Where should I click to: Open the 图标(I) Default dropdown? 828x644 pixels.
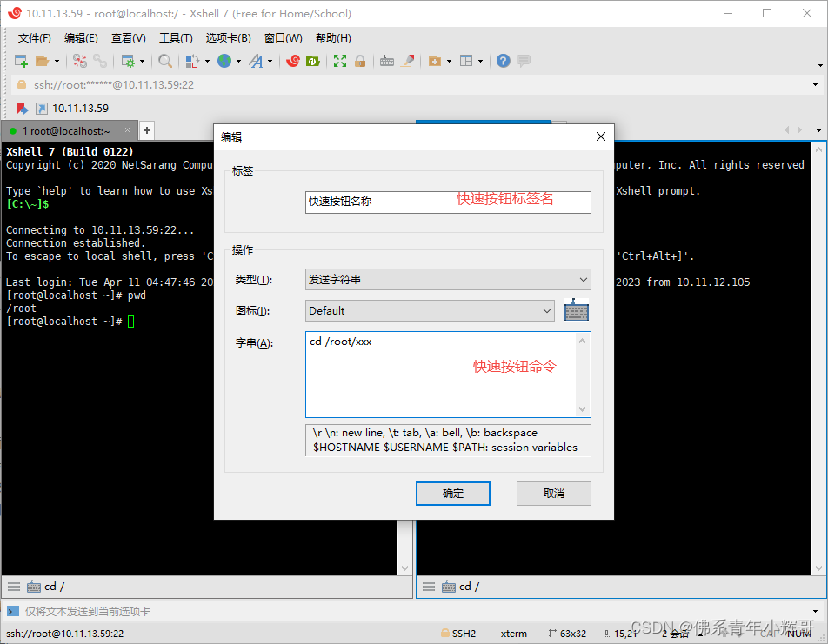(430, 311)
